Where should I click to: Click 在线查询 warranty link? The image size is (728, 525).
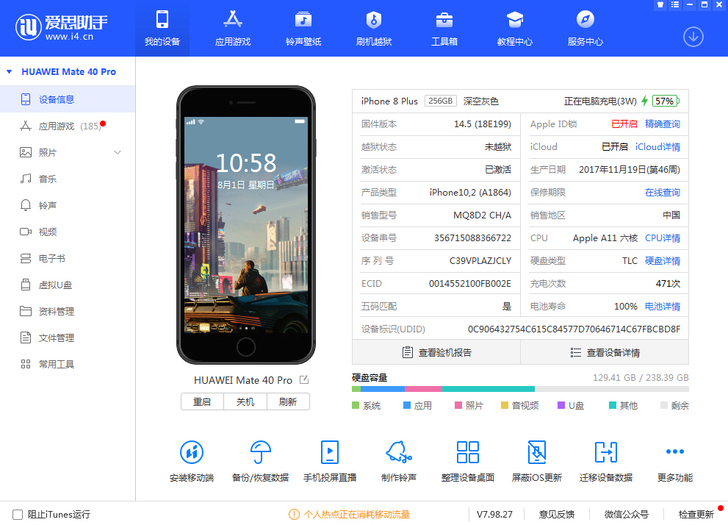coord(663,192)
